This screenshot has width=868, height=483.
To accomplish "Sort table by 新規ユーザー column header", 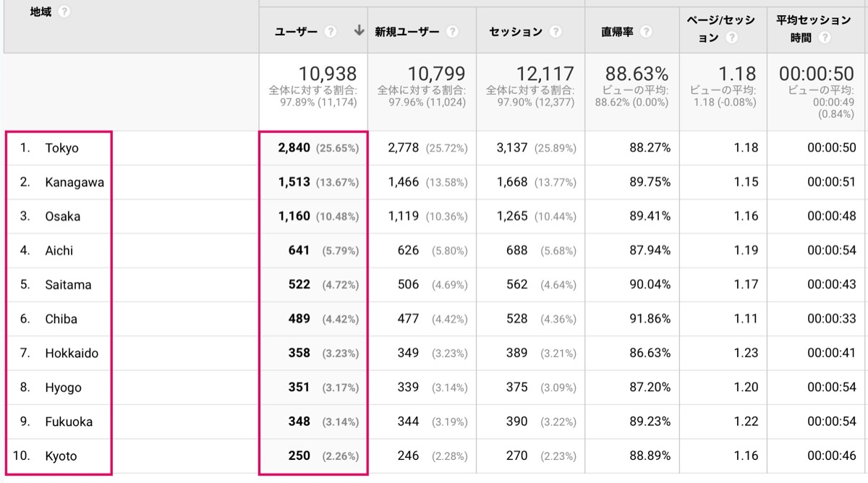I will click(x=407, y=32).
